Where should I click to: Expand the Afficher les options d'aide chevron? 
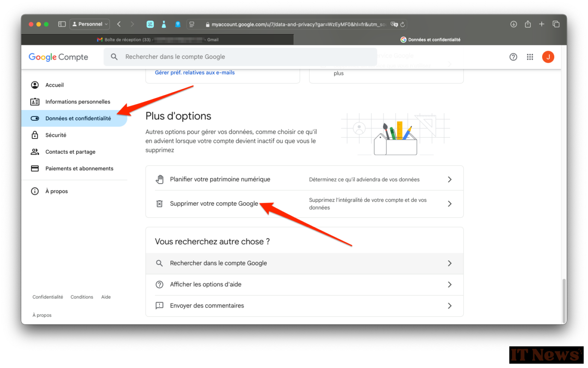(450, 284)
